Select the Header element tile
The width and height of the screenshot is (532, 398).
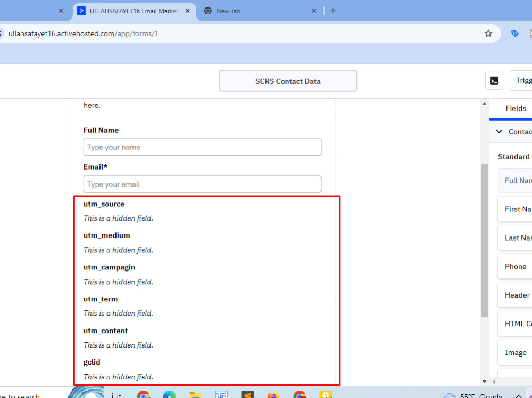click(x=515, y=295)
